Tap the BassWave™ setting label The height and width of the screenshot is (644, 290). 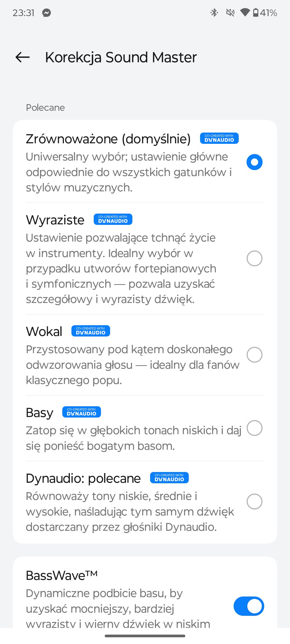62,575
